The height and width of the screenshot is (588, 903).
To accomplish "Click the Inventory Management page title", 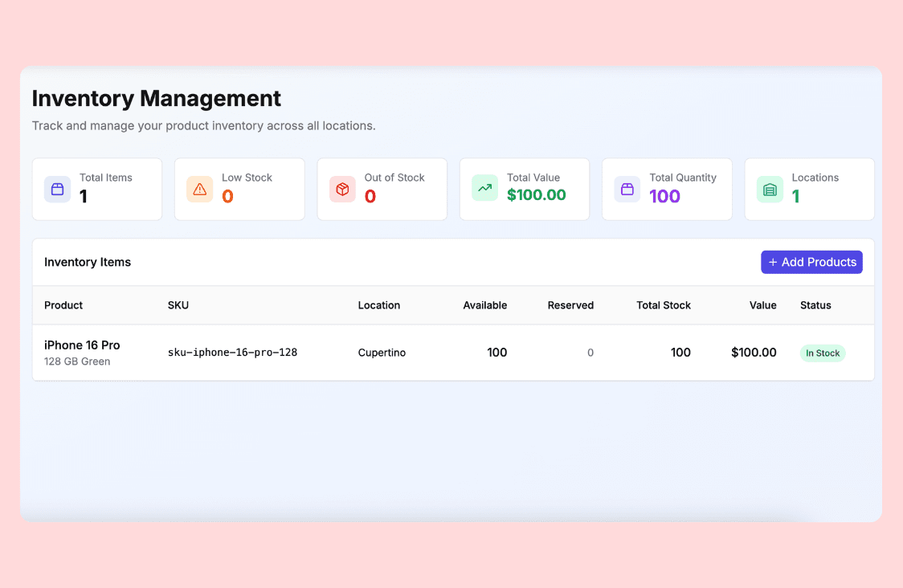I will point(156,99).
